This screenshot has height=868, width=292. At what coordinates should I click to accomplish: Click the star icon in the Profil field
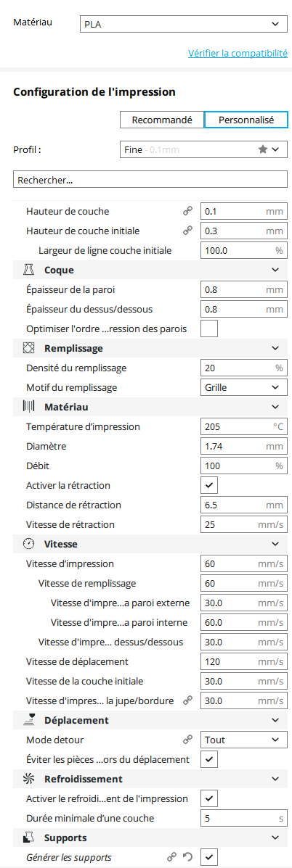(263, 149)
